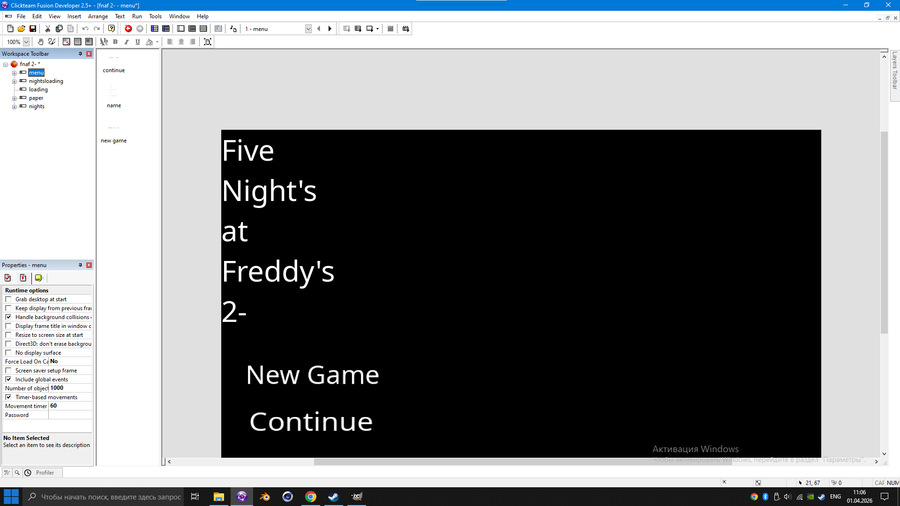Screen dimensions: 900x506
Task: Close the Properties panel
Action: click(89, 265)
